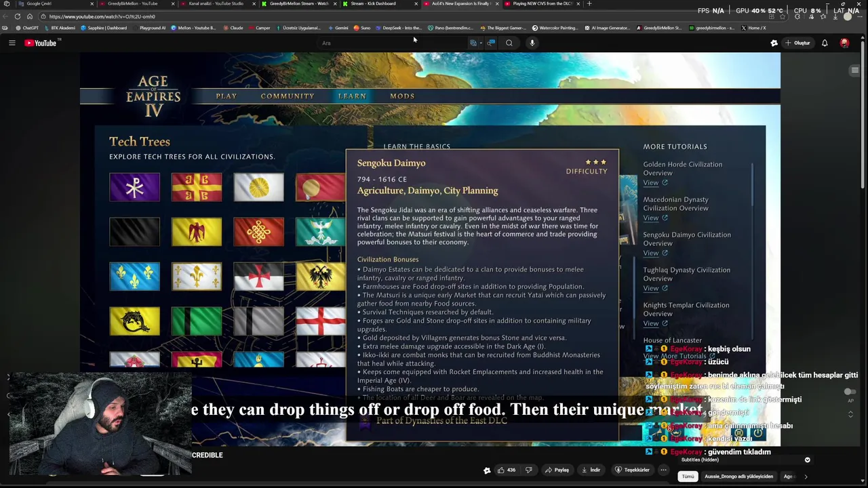Expand the Subtitles (hidden) dropdown
The image size is (868, 488).
tap(807, 460)
